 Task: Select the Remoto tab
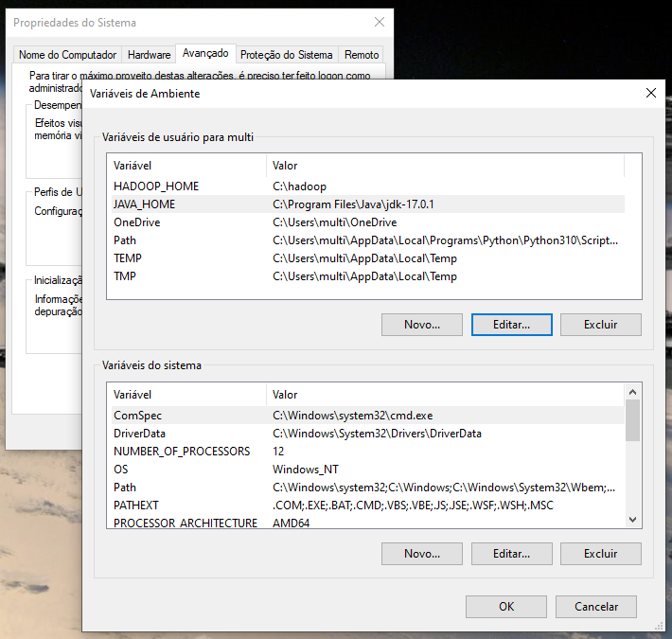pos(362,55)
